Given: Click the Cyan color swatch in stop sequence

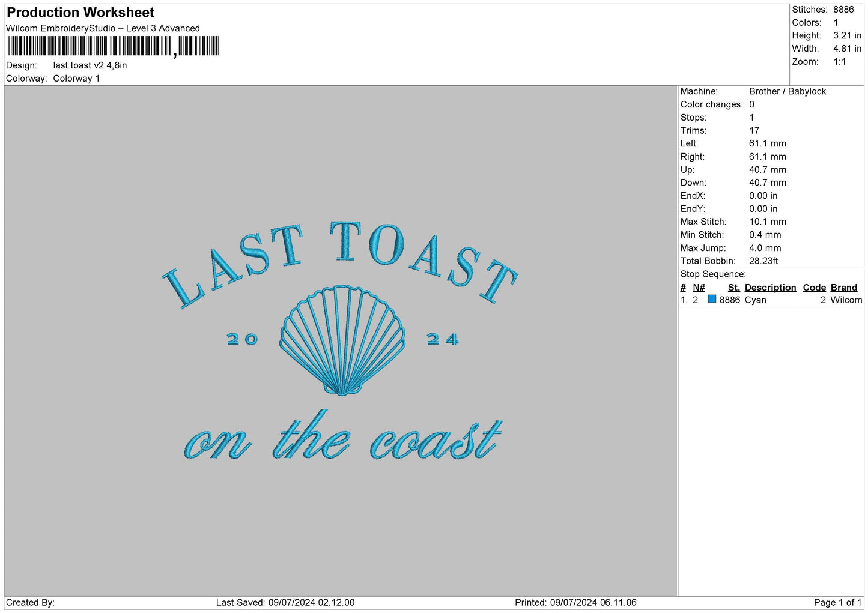Looking at the screenshot, I should (x=712, y=299).
